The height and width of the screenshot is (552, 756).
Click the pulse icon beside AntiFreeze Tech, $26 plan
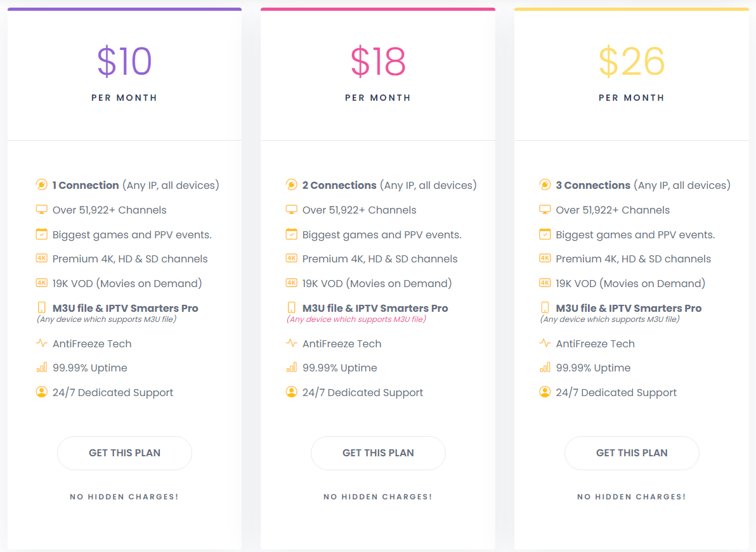click(x=545, y=343)
